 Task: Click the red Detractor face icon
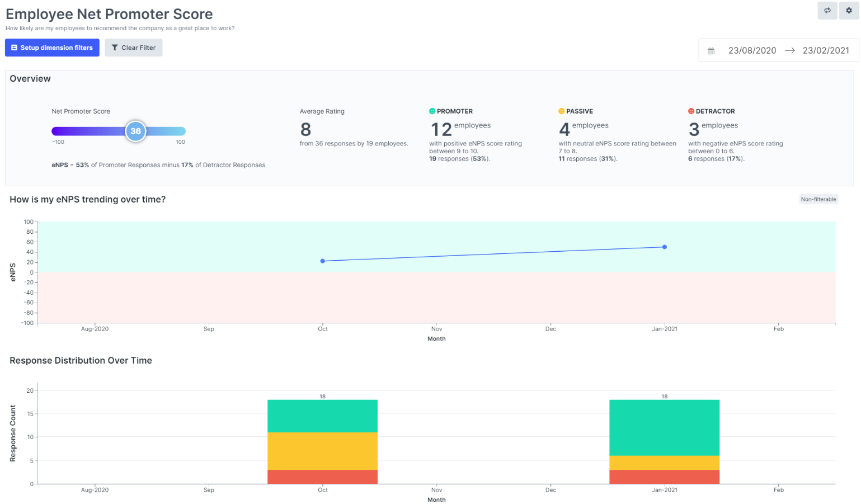click(x=691, y=111)
